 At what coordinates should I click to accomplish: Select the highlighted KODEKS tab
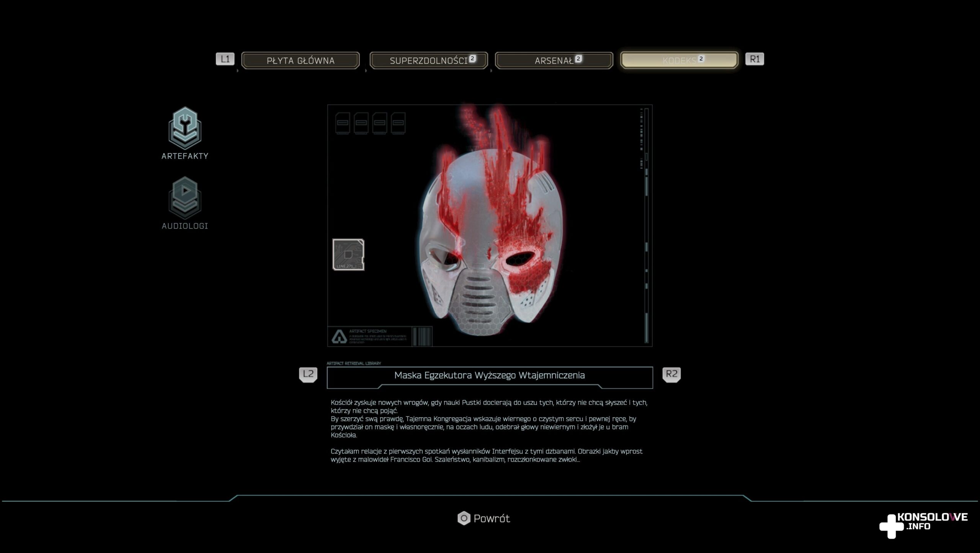tap(679, 60)
